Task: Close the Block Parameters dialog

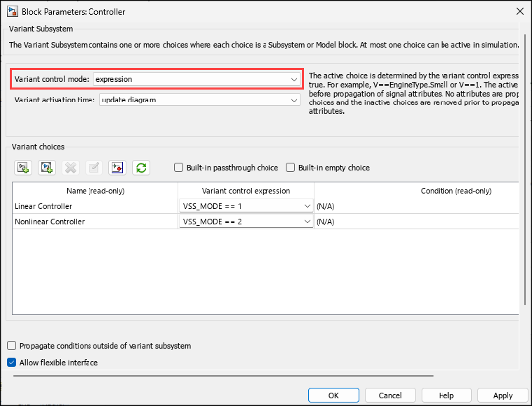Action: (520, 11)
